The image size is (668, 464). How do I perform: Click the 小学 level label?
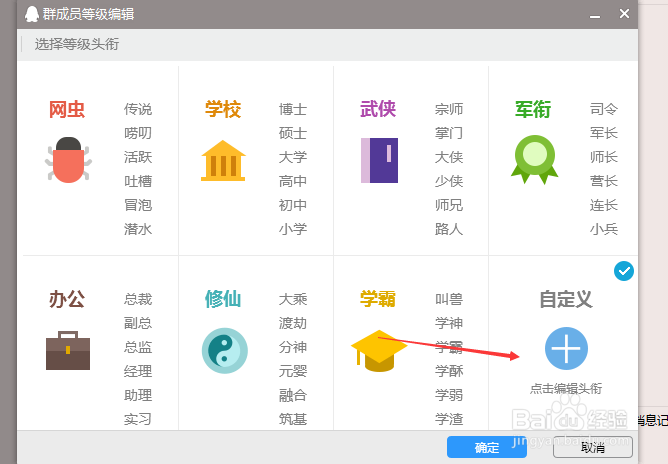click(x=293, y=229)
